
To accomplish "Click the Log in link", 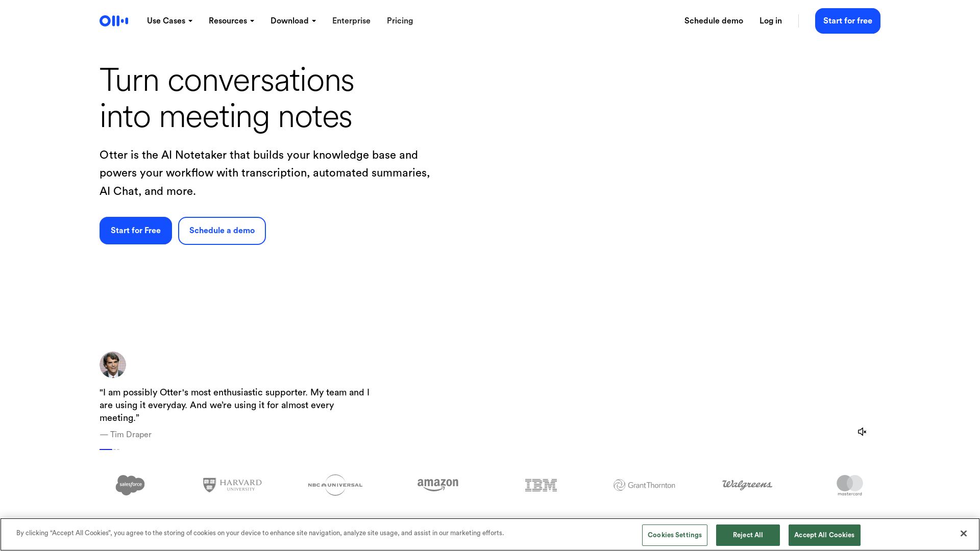I will (770, 21).
